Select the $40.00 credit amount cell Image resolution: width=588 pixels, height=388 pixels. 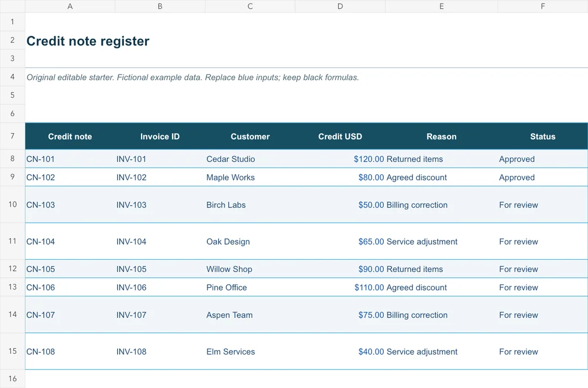coord(340,352)
